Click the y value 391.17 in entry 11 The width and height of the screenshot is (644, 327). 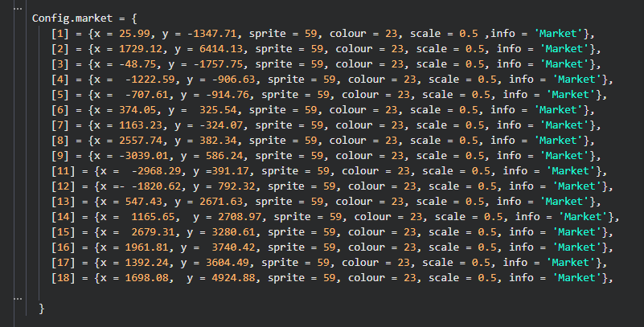[230, 171]
